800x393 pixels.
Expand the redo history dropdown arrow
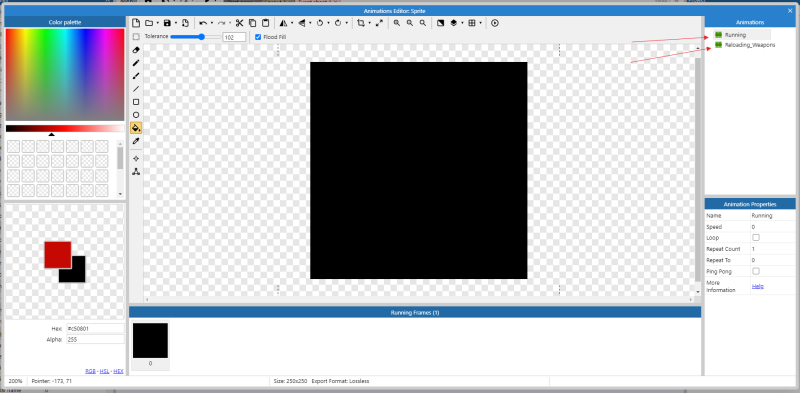[x=230, y=23]
